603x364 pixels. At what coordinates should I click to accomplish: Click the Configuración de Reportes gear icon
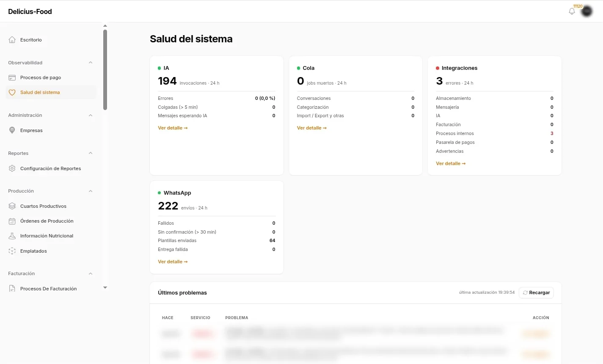point(12,168)
